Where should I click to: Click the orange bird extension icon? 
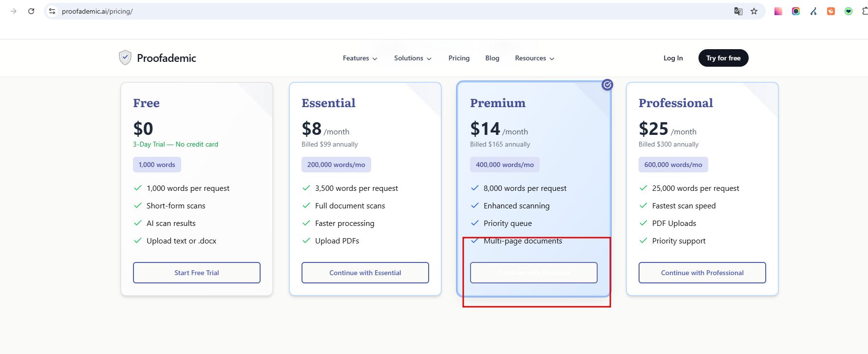[x=831, y=11]
